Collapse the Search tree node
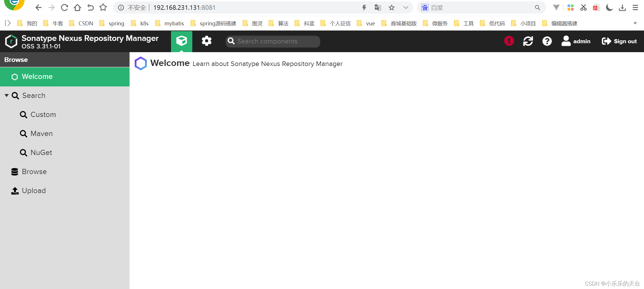The image size is (644, 289). pos(6,95)
